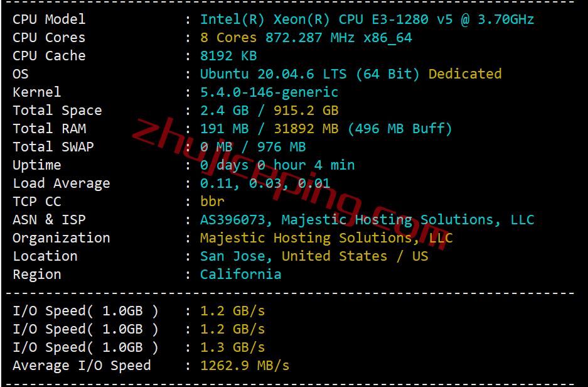Select kernel version 5.4.0-146-generic
Viewport: 588px width, 387px height.
click(x=269, y=92)
